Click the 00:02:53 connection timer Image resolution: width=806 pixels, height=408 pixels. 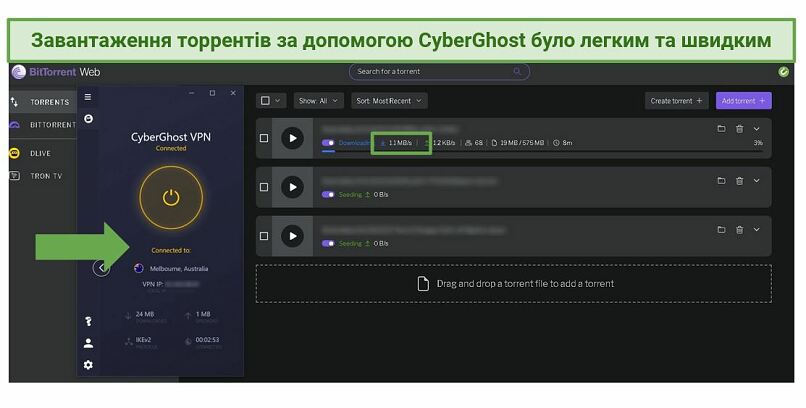coord(207,340)
